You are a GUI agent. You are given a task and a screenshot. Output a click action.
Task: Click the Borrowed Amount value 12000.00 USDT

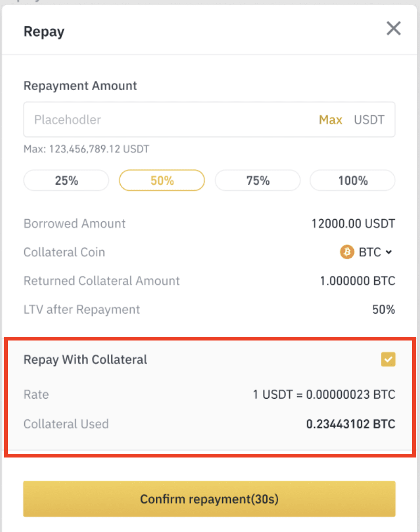[x=353, y=224]
